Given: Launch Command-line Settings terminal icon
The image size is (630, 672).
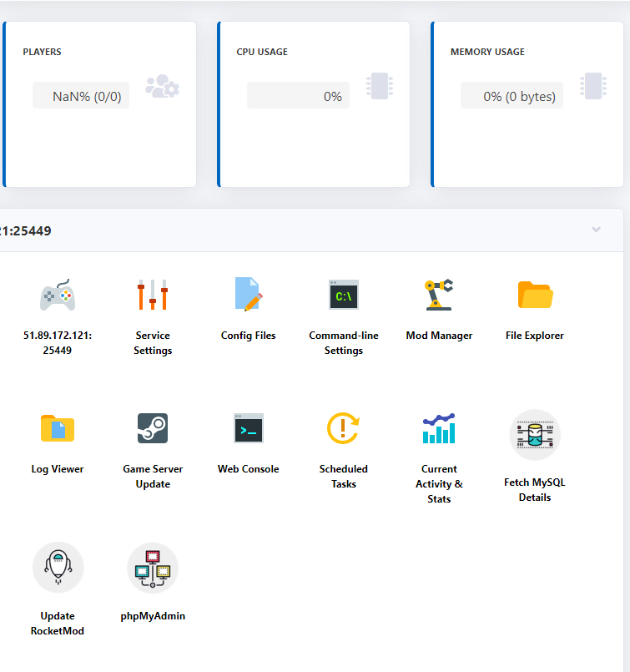Looking at the screenshot, I should (x=344, y=295).
